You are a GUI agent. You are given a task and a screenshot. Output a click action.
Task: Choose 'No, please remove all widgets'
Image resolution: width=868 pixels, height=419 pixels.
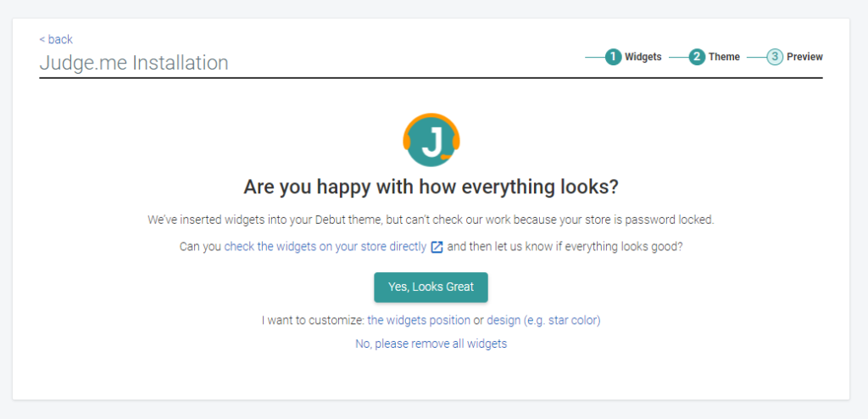431,344
